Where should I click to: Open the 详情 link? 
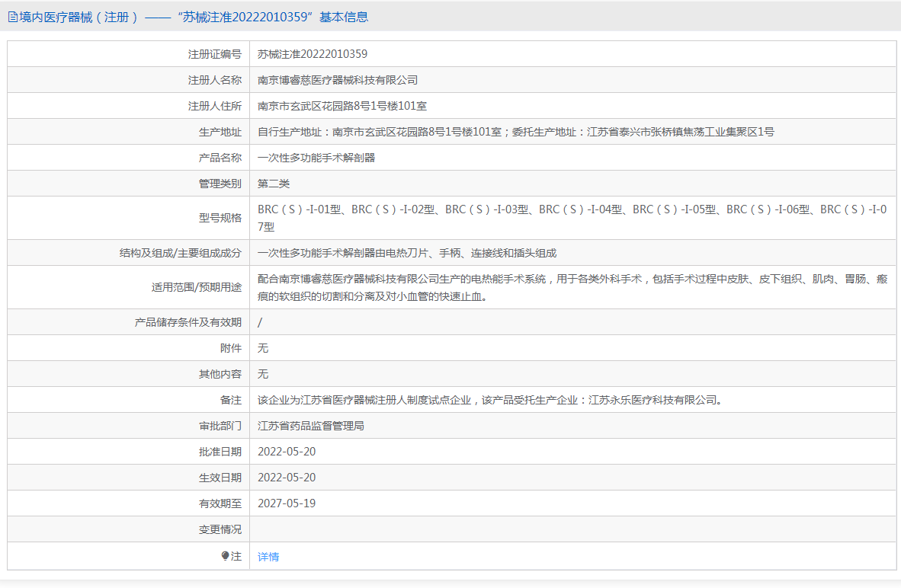(268, 557)
